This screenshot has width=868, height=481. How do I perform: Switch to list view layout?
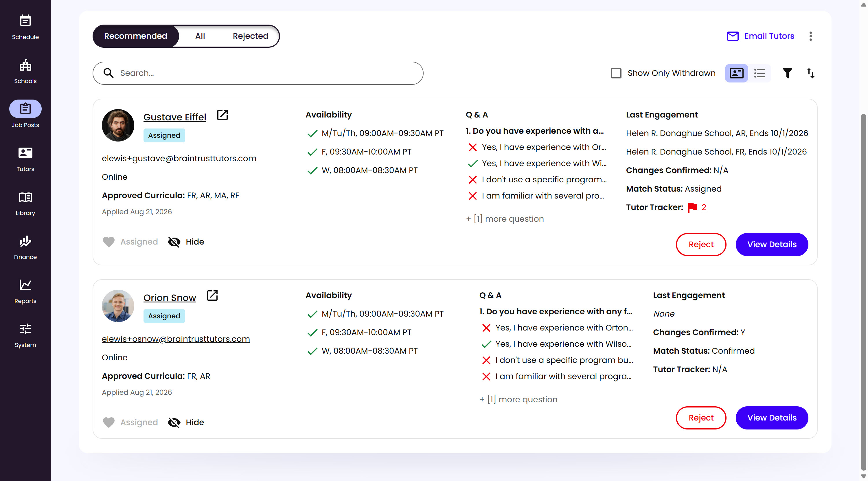(x=759, y=73)
